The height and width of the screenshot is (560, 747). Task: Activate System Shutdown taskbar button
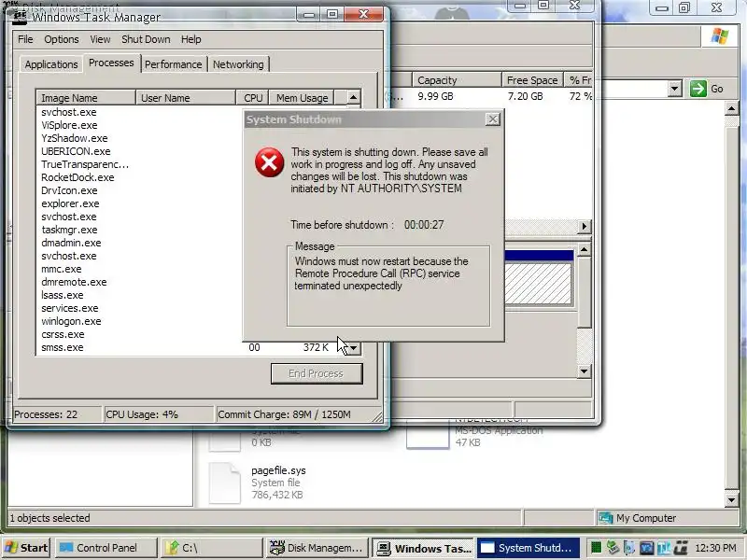click(x=529, y=548)
